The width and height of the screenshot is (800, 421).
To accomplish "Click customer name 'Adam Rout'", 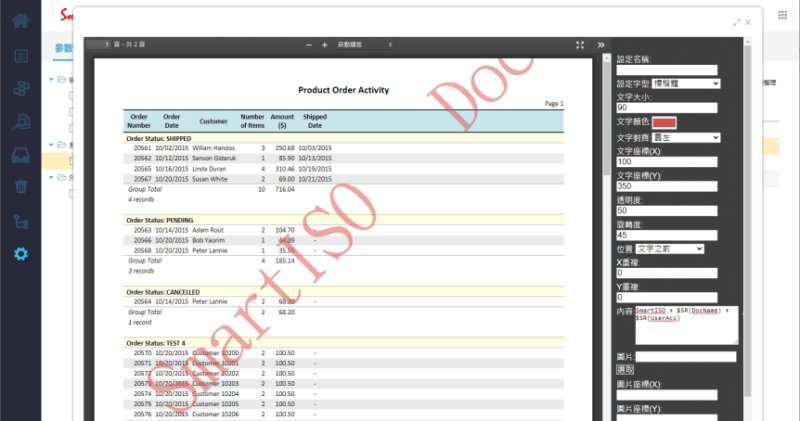I will coord(208,230).
